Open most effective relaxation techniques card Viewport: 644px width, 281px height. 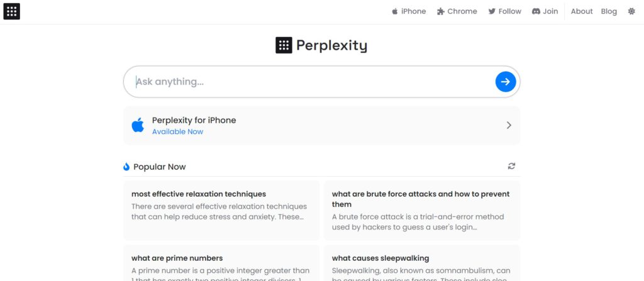pyautogui.click(x=221, y=211)
